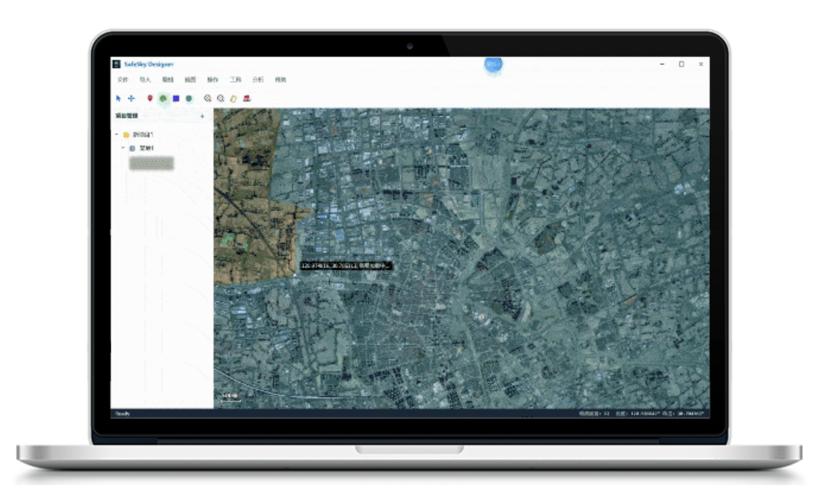819x504 pixels.
Task: Select the yellow ruler measure tool
Action: (x=233, y=99)
